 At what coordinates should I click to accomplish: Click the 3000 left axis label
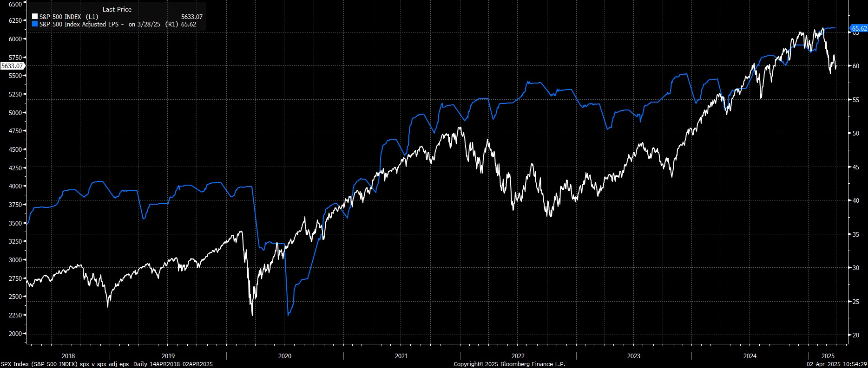click(x=15, y=260)
